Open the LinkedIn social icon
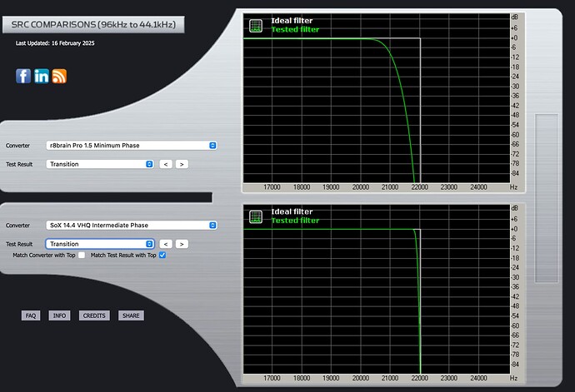Viewport: 575px width, 392px height. coord(42,77)
